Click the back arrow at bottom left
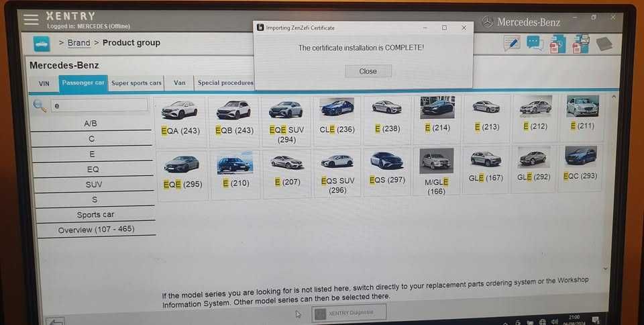Screen dimensions: 644x325 coord(55,321)
